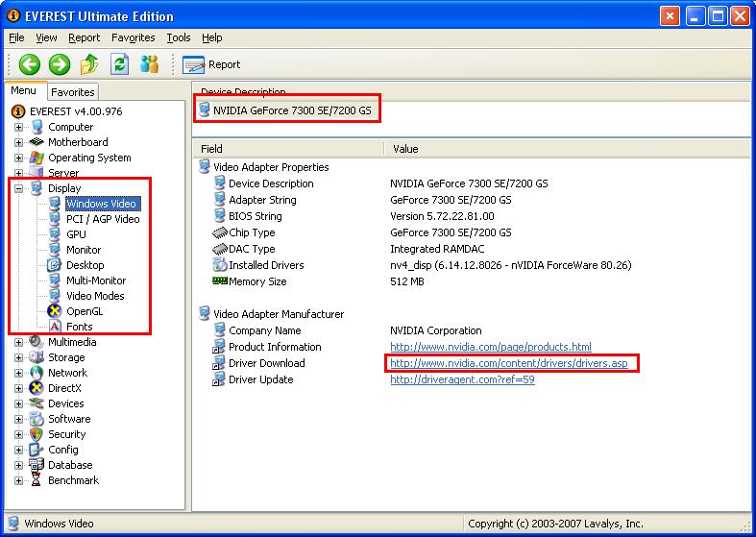
Task: Select the Multi-Monitor tree item
Action: click(96, 281)
